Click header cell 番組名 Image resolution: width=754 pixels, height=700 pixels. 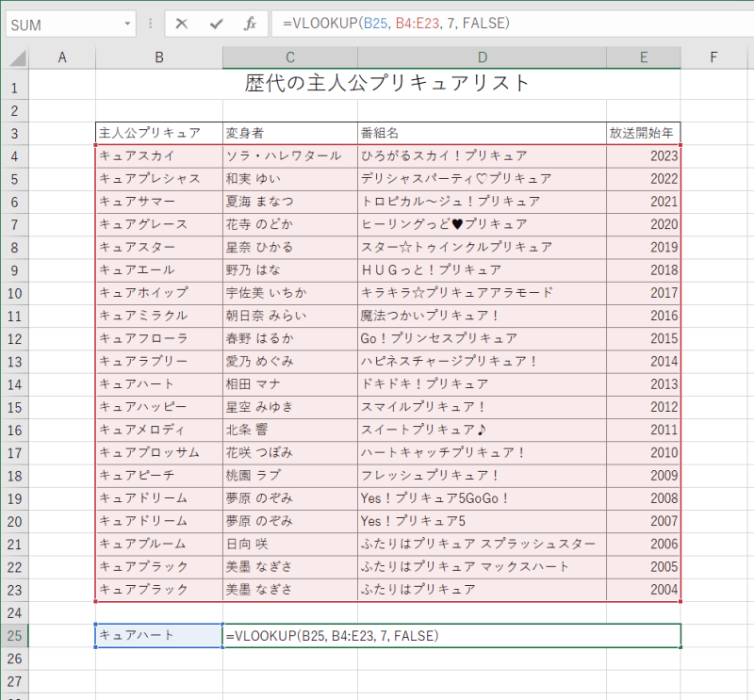[x=482, y=133]
